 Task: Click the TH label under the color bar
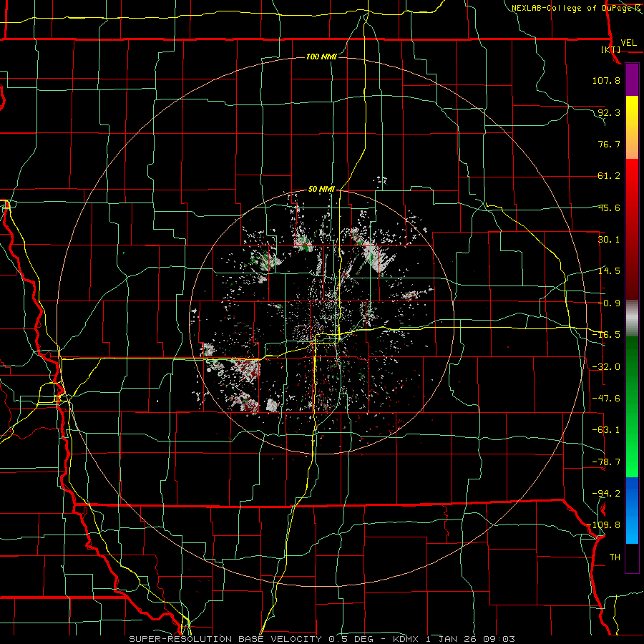pyautogui.click(x=615, y=557)
